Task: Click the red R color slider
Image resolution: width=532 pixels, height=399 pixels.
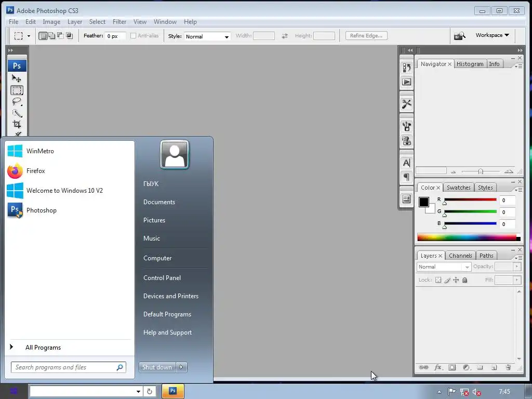Action: [x=470, y=199]
